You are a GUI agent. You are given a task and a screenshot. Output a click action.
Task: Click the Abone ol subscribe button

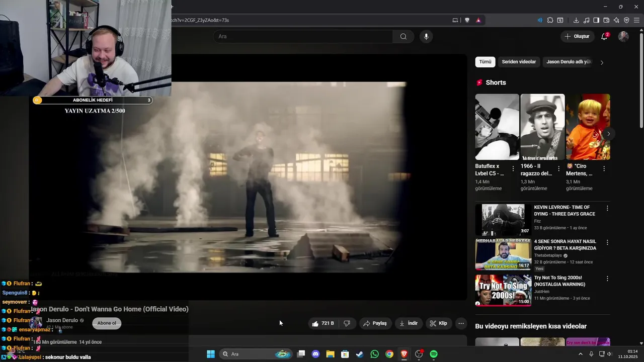point(107,323)
